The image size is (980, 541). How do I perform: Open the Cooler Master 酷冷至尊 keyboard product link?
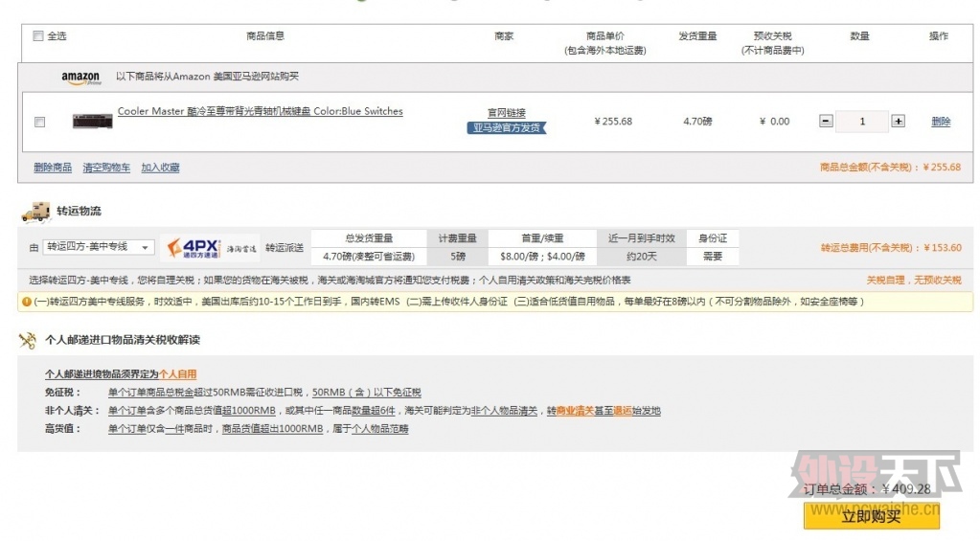[260, 111]
